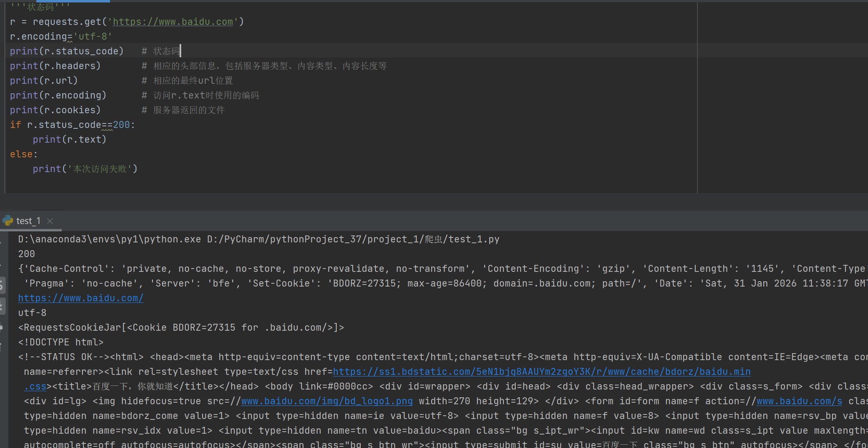Click the print console output icon

click(1, 327)
